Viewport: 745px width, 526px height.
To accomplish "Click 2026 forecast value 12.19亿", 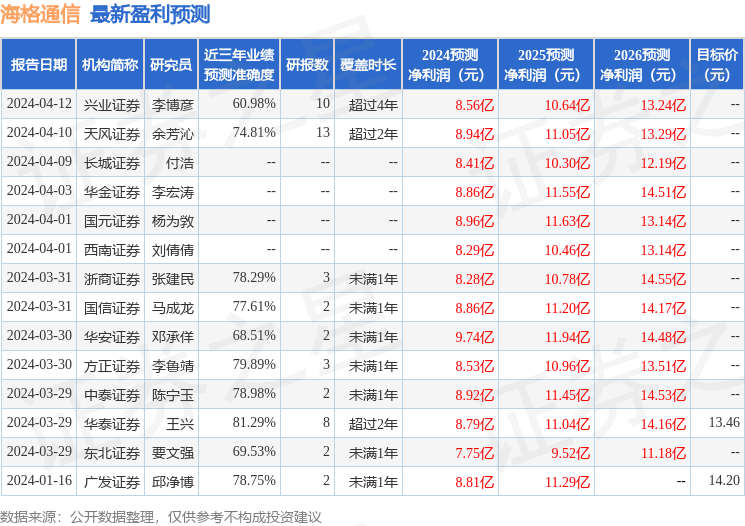I will [663, 163].
